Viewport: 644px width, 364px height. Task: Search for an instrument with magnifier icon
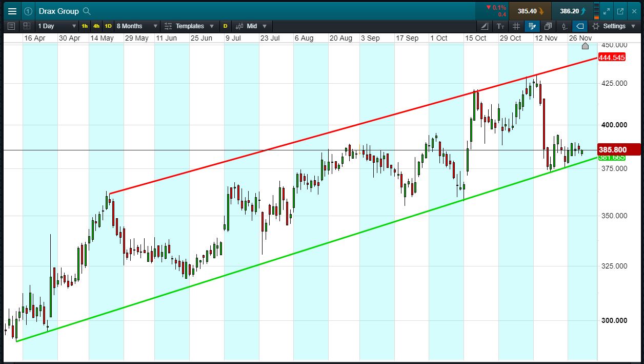coord(87,11)
